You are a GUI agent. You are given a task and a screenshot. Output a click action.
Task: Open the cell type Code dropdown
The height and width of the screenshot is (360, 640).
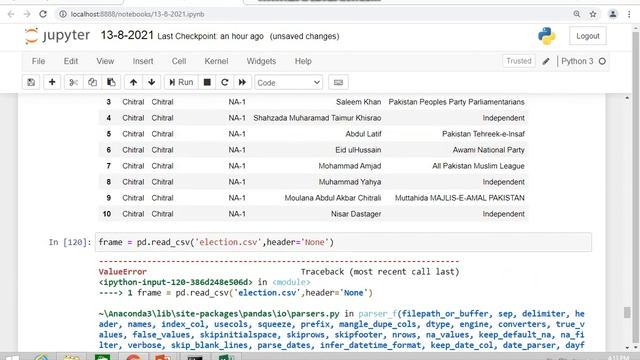pos(289,82)
